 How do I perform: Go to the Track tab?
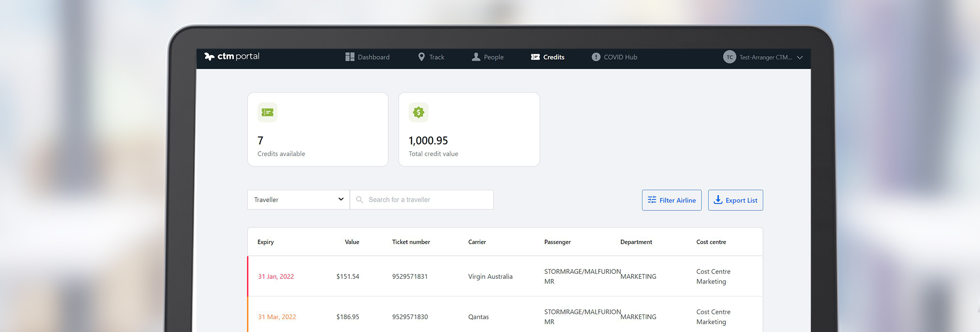click(x=431, y=57)
